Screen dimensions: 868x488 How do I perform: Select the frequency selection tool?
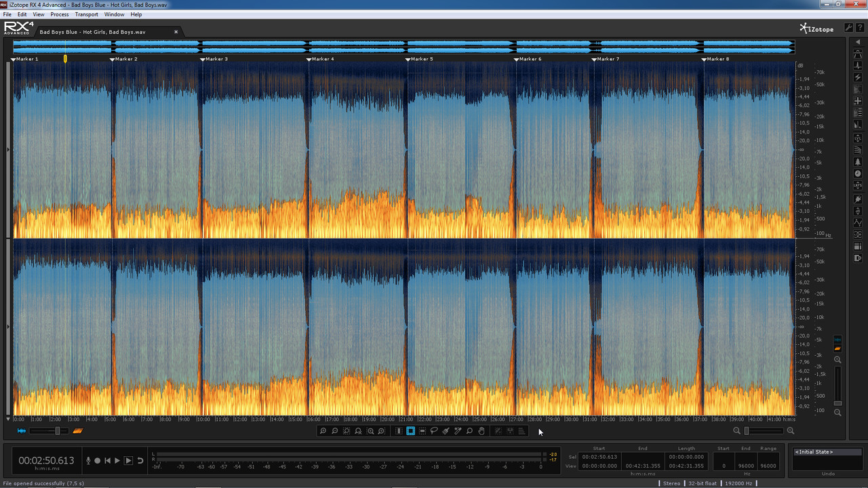click(422, 431)
